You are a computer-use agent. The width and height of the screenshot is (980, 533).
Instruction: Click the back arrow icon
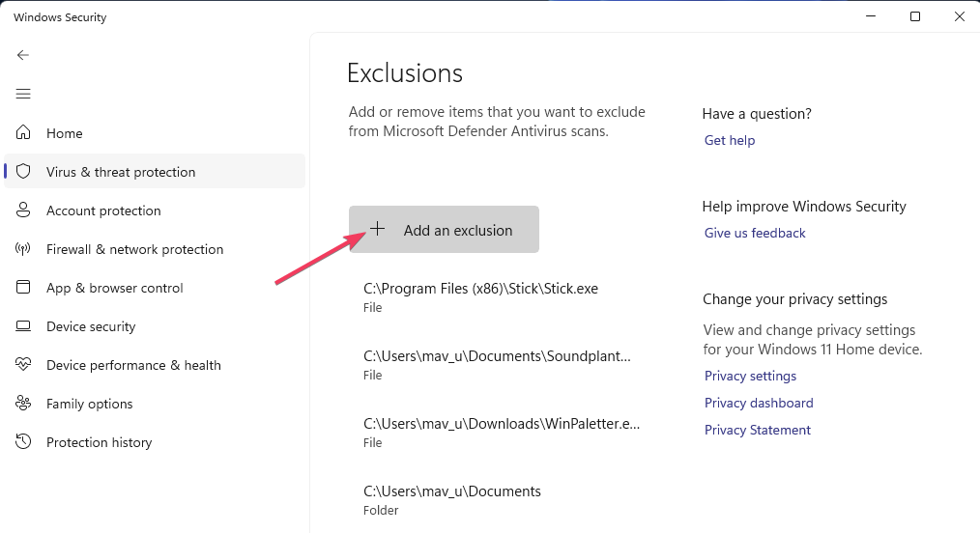(x=23, y=55)
